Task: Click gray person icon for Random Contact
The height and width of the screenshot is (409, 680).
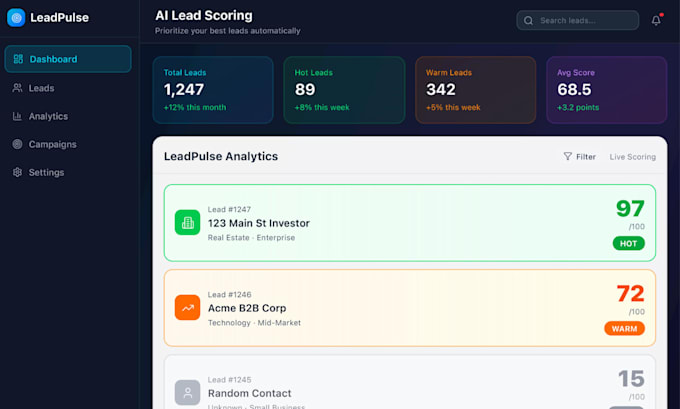Action: (x=187, y=393)
